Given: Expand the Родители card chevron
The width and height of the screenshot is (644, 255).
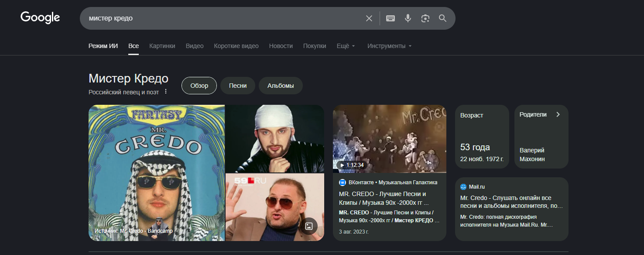Looking at the screenshot, I should tap(558, 114).
